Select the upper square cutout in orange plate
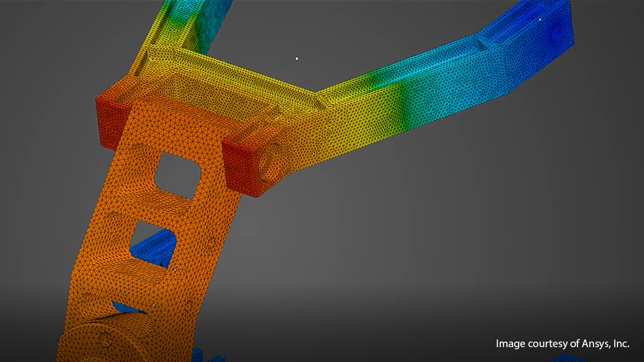The image size is (644, 362). coord(177,174)
